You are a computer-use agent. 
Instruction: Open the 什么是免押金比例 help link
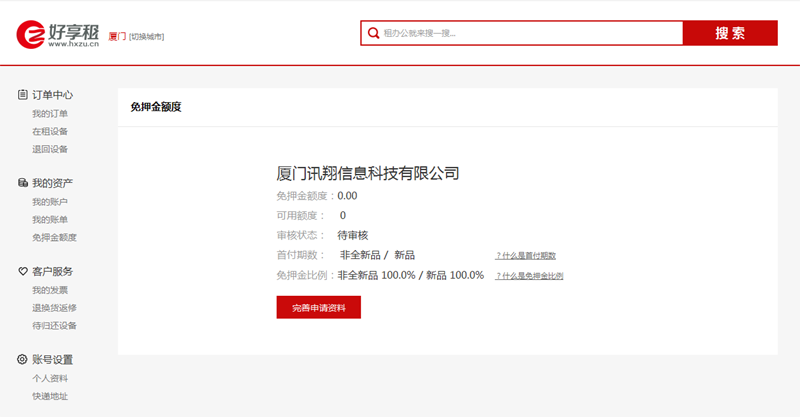(x=530, y=276)
